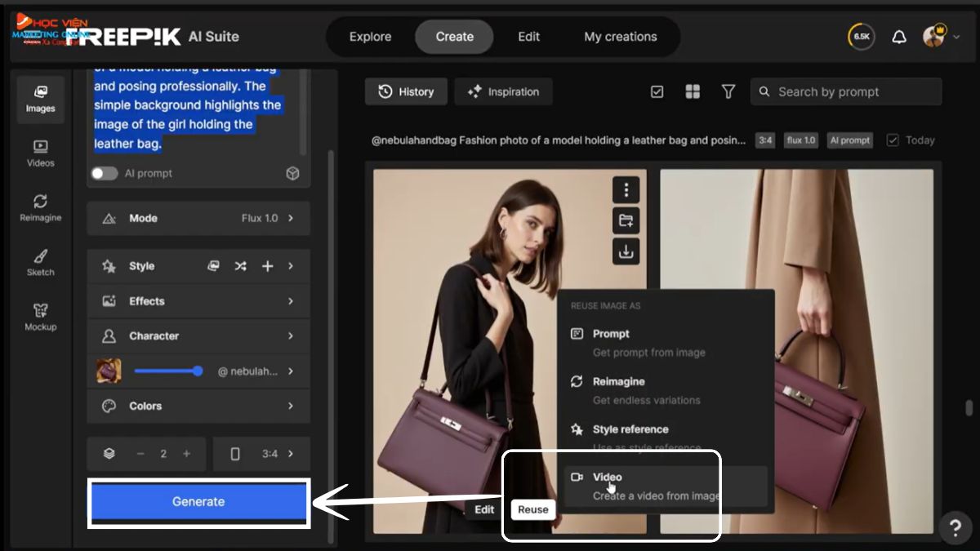The width and height of the screenshot is (980, 551).
Task: Click the "@nebulahandbag Fashion photo" prompt title
Action: pos(559,140)
